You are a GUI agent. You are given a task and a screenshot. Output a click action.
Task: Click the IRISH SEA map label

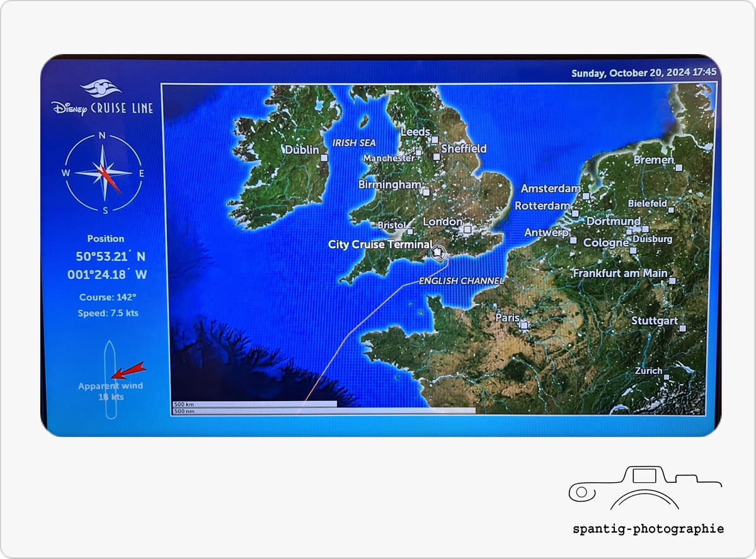(x=354, y=143)
